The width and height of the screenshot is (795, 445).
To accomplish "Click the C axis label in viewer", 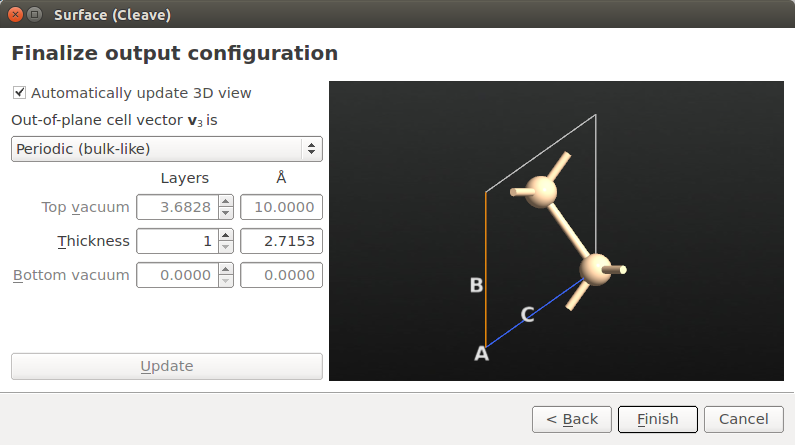I will coord(527,315).
